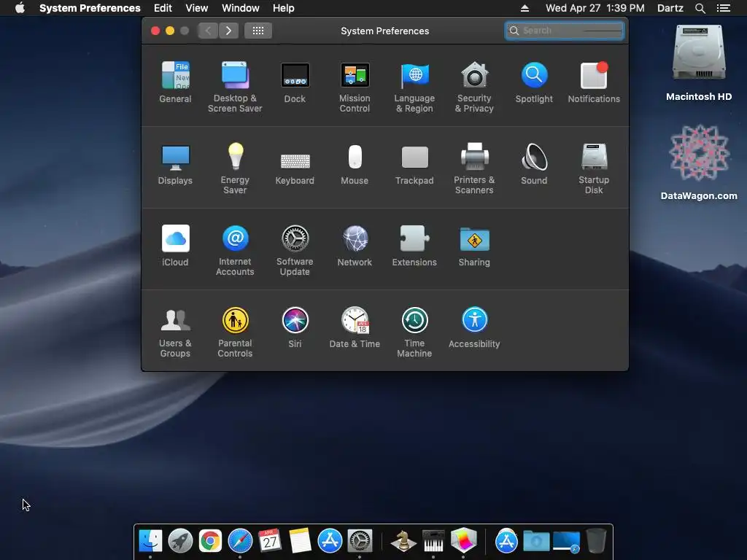Open Parental Controls pane
The height and width of the screenshot is (560, 747).
(x=235, y=332)
